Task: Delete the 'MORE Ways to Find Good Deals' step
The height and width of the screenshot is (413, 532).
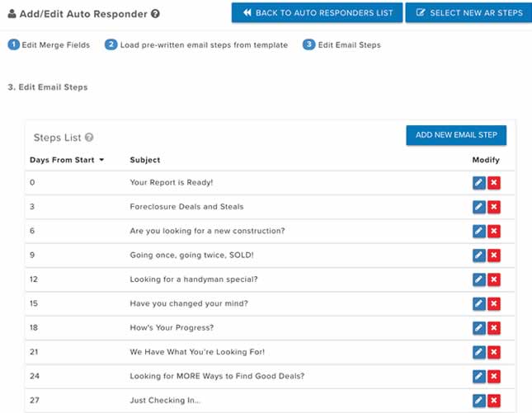Action: coord(494,377)
